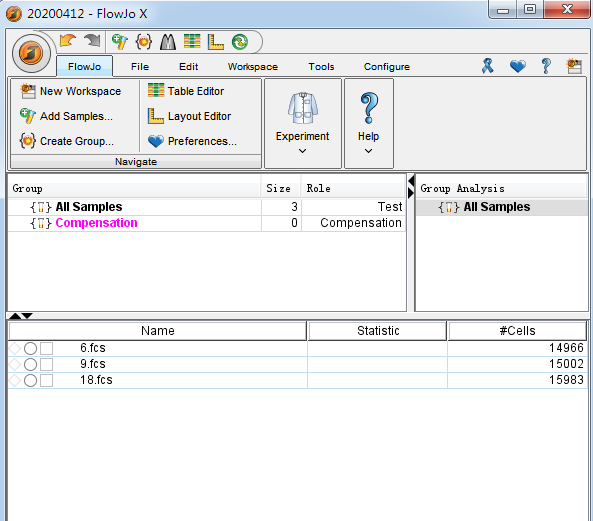Viewport: 593px width, 521px height.
Task: Toggle the circle marker for 9.fcs
Action: click(30, 364)
